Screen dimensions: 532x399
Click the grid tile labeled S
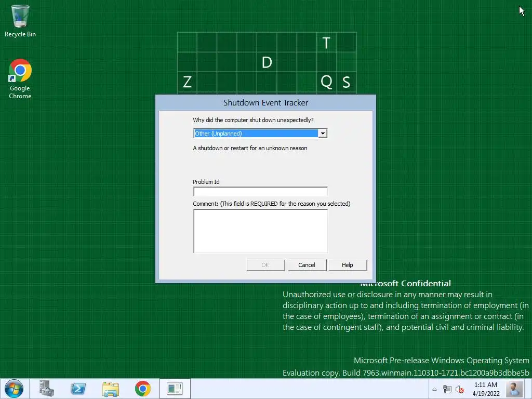click(x=347, y=82)
